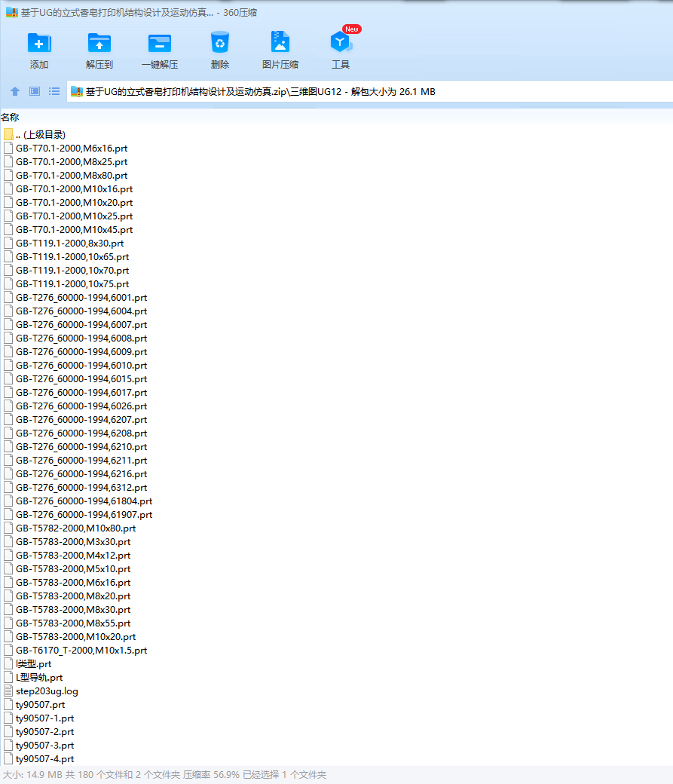Select the step203ug.log file
This screenshot has width=673, height=784.
(47, 691)
